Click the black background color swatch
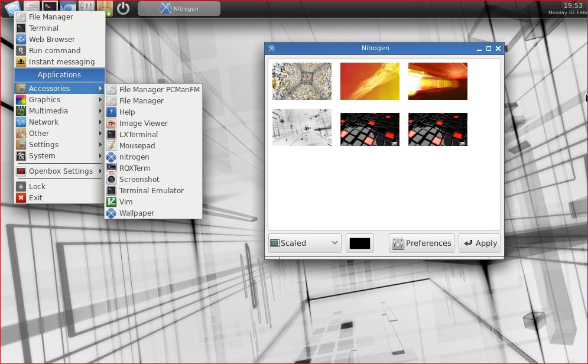This screenshot has width=588, height=364. pyautogui.click(x=359, y=243)
